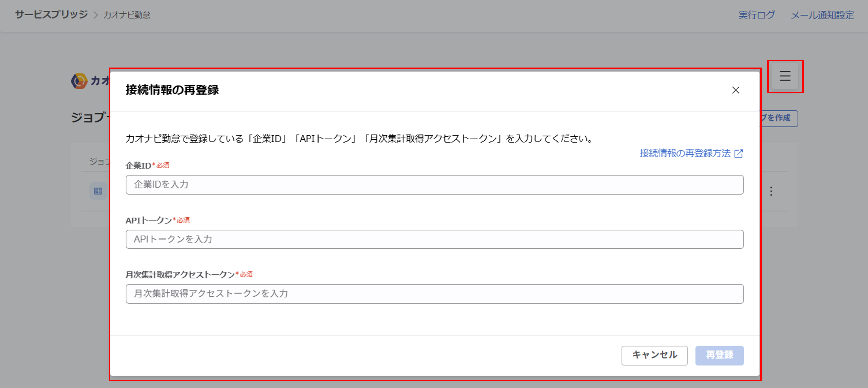This screenshot has width=868, height=388.
Task: Focus the 企業ID input field
Action: click(x=434, y=185)
